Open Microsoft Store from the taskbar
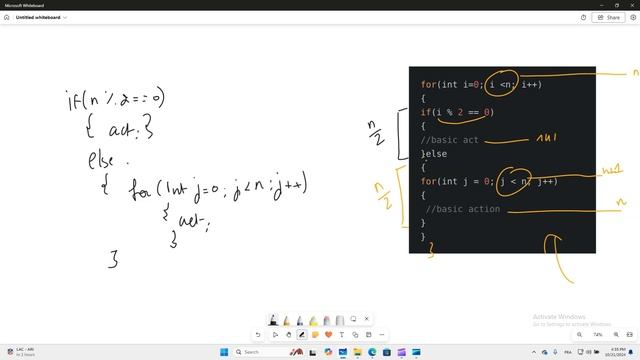 [387, 352]
